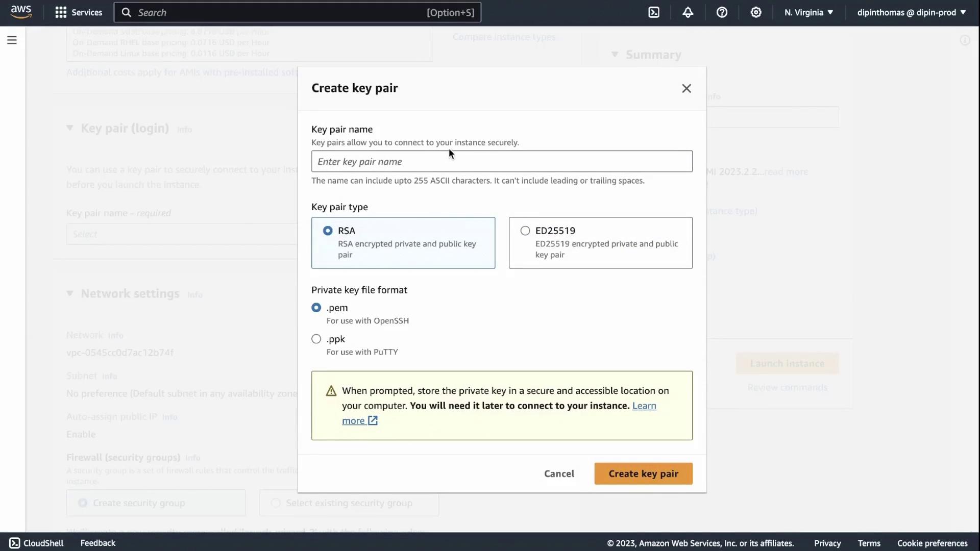Click the Create key pair button
This screenshot has width=980, height=551.
pyautogui.click(x=643, y=473)
